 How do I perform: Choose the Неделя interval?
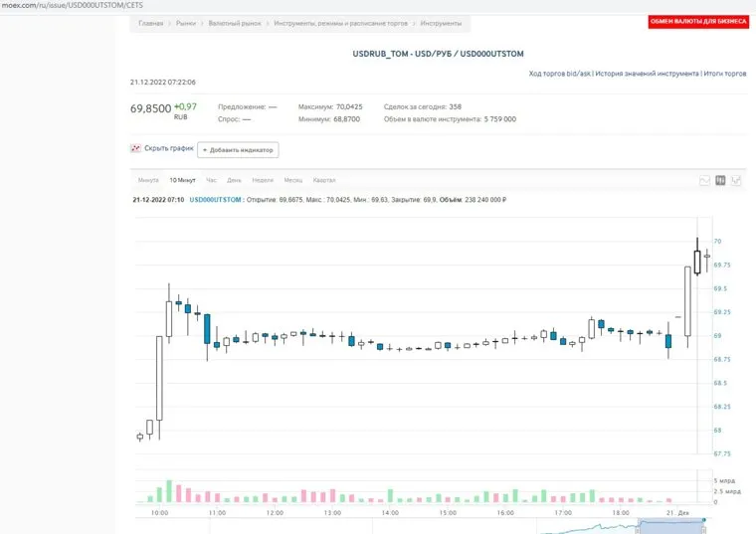(x=263, y=180)
